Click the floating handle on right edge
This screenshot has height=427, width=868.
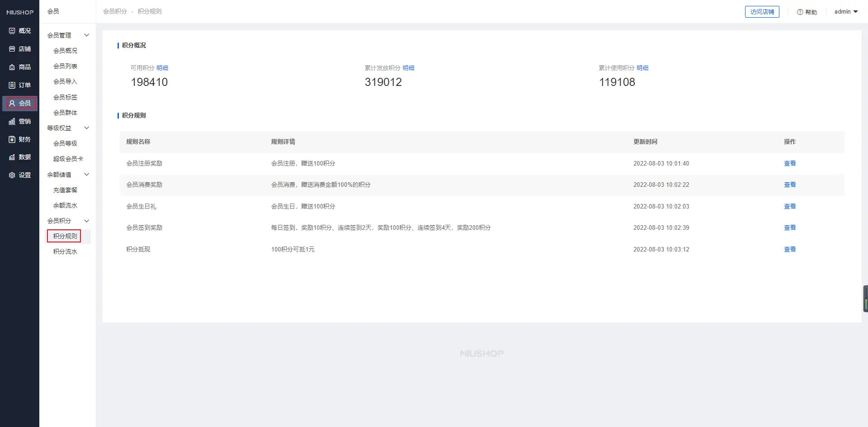tap(865, 299)
